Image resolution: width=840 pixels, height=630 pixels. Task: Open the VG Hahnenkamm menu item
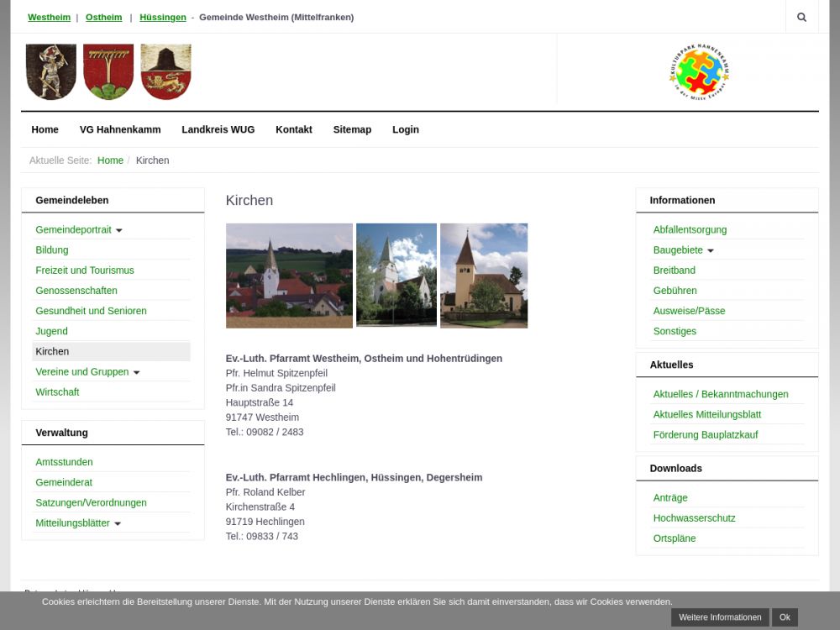(x=120, y=129)
